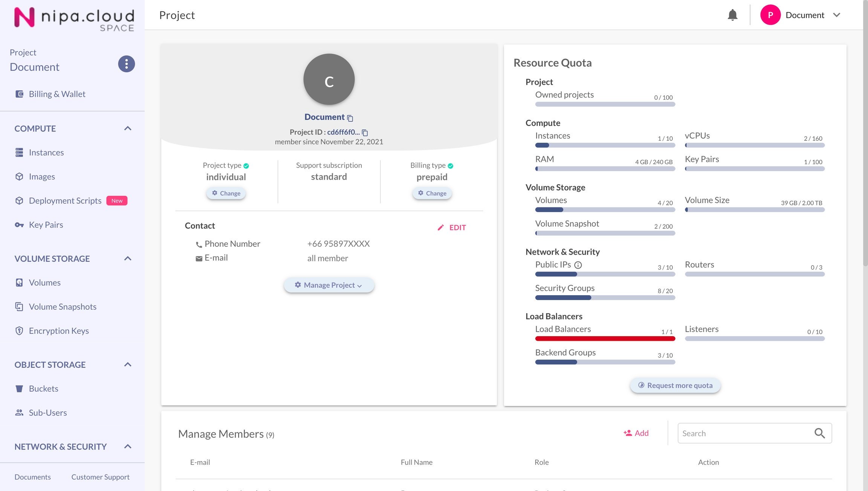This screenshot has width=868, height=491.
Task: Copy the project name Document
Action: point(350,118)
